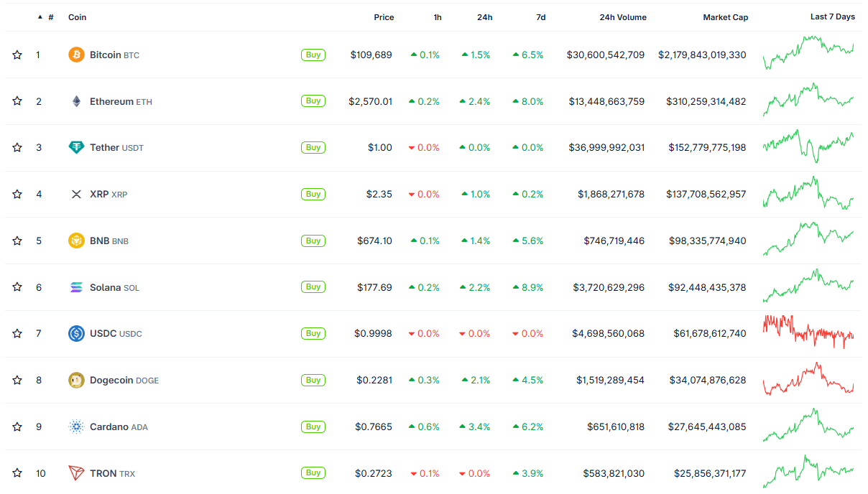868x494 pixels.
Task: Open the Ethereum ETH coin page link
Action: pyautogui.click(x=121, y=101)
